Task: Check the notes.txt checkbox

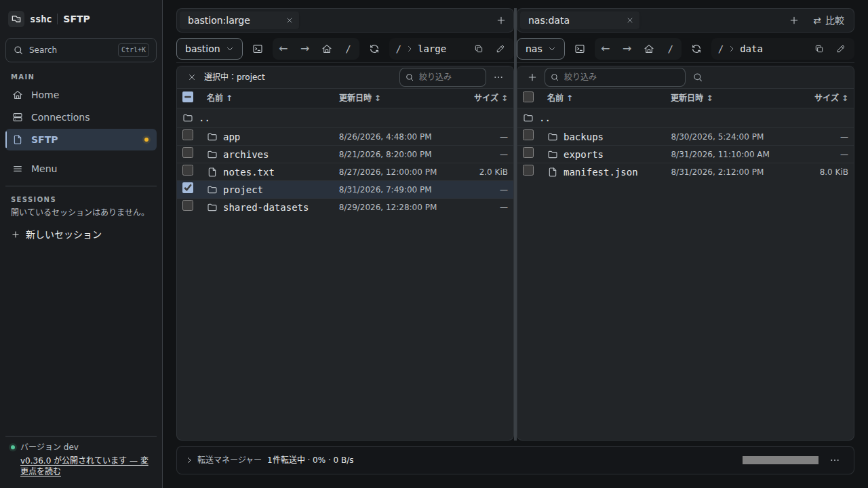Action: pyautogui.click(x=188, y=170)
